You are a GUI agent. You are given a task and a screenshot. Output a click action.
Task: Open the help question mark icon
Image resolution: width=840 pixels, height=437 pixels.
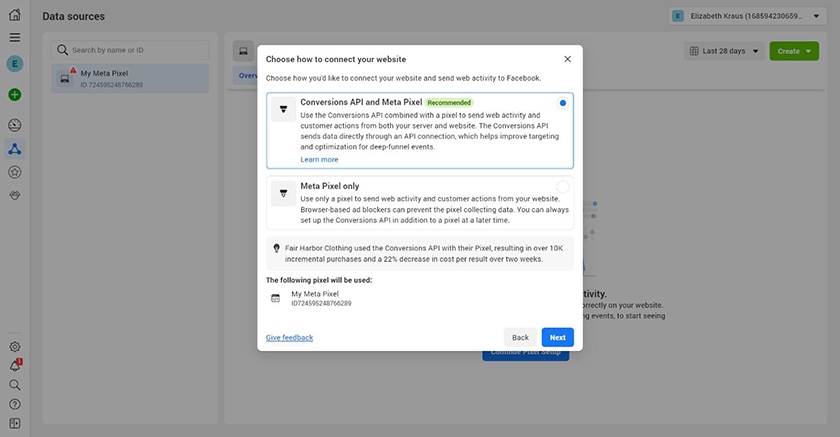coord(14,404)
